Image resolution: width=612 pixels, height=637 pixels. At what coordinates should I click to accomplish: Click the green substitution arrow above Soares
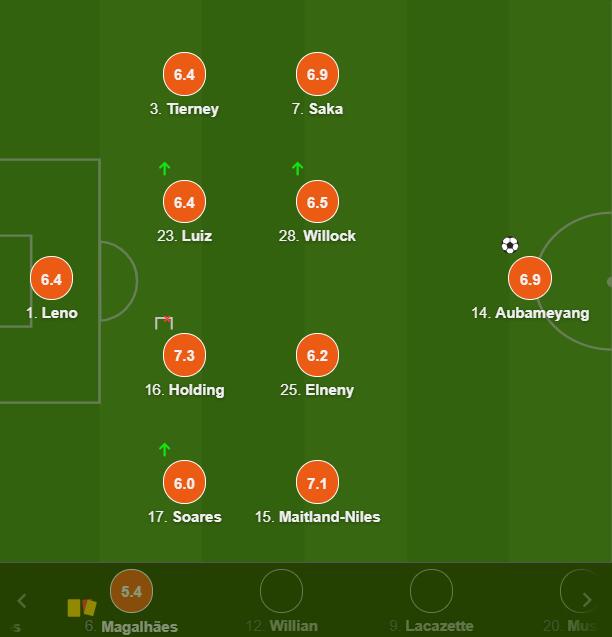164,449
